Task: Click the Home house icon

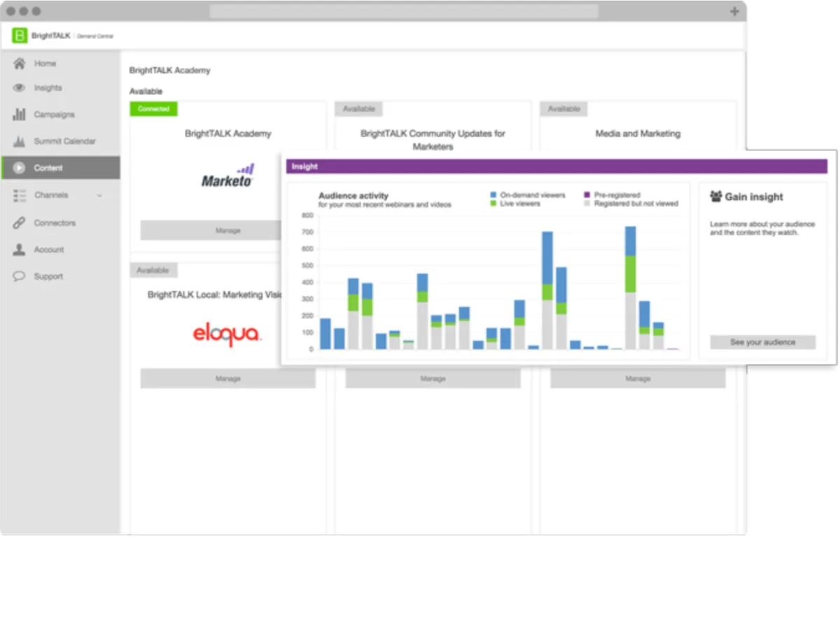Action: pos(20,63)
